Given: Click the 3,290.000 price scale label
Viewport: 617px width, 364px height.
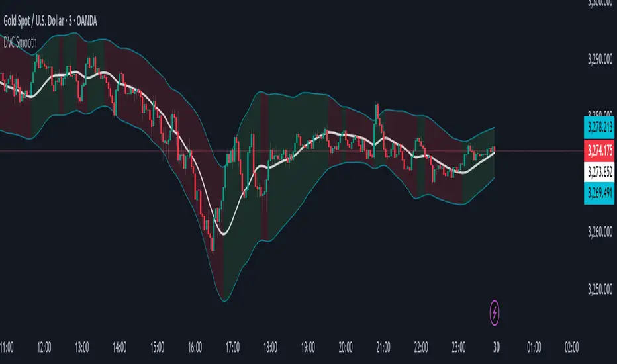Looking at the screenshot, I should [600, 60].
